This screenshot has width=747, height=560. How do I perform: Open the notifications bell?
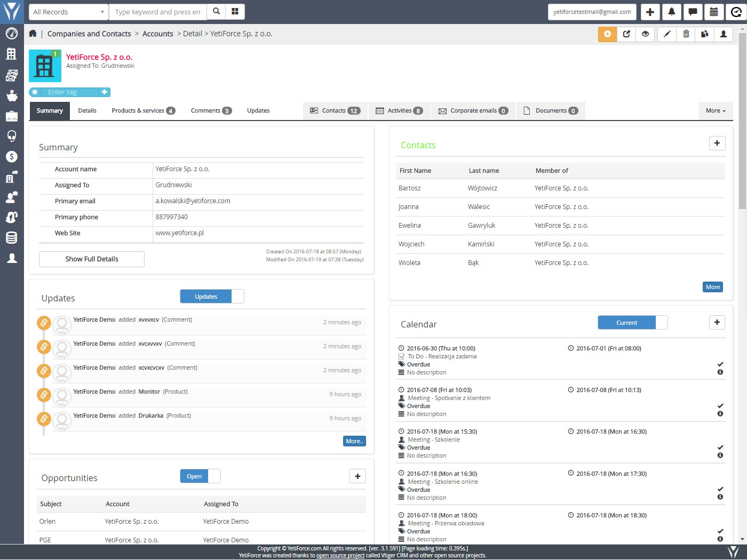pos(671,12)
